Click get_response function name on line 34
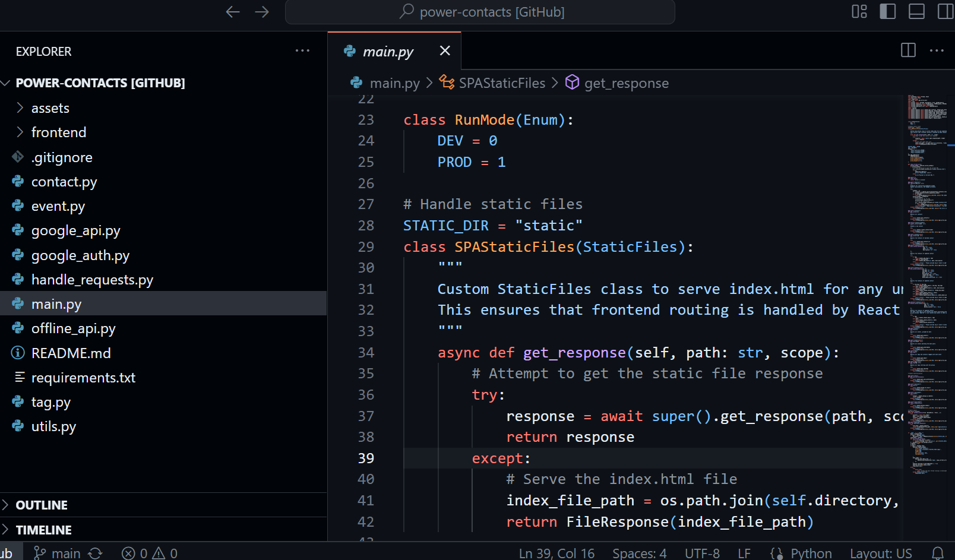This screenshot has height=560, width=955. pos(574,353)
